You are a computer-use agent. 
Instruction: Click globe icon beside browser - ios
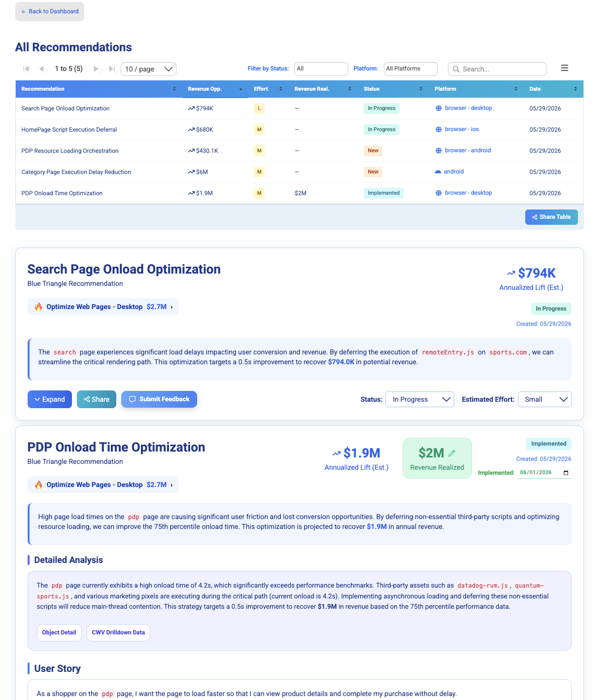(439, 130)
